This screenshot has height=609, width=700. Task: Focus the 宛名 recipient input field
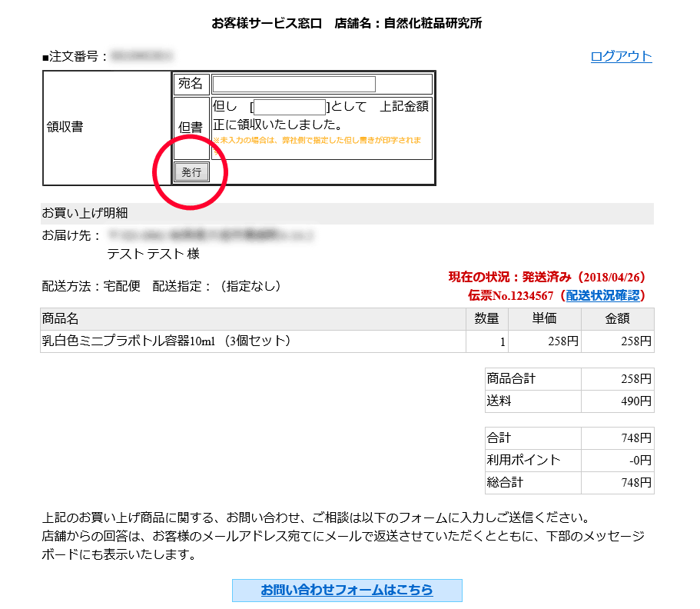pos(294,84)
